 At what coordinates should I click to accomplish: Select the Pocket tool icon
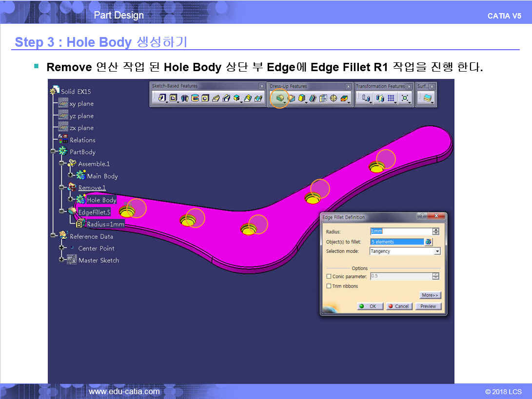tap(173, 98)
